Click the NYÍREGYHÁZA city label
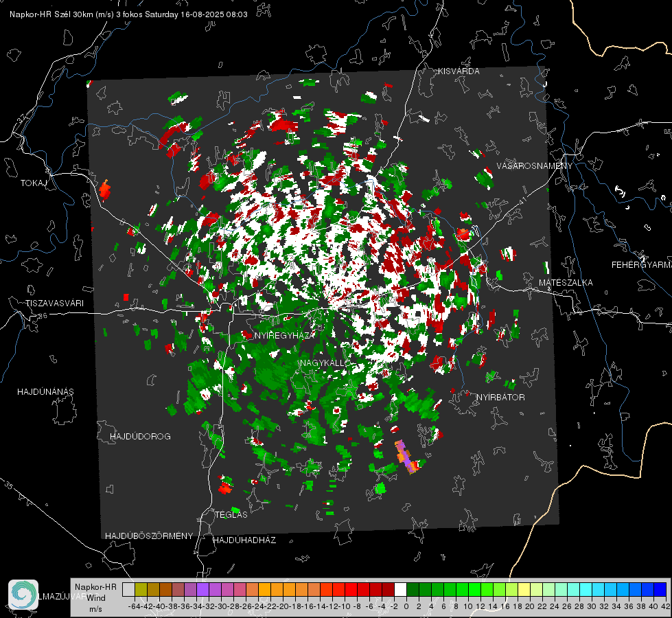The image size is (672, 618). (x=285, y=335)
